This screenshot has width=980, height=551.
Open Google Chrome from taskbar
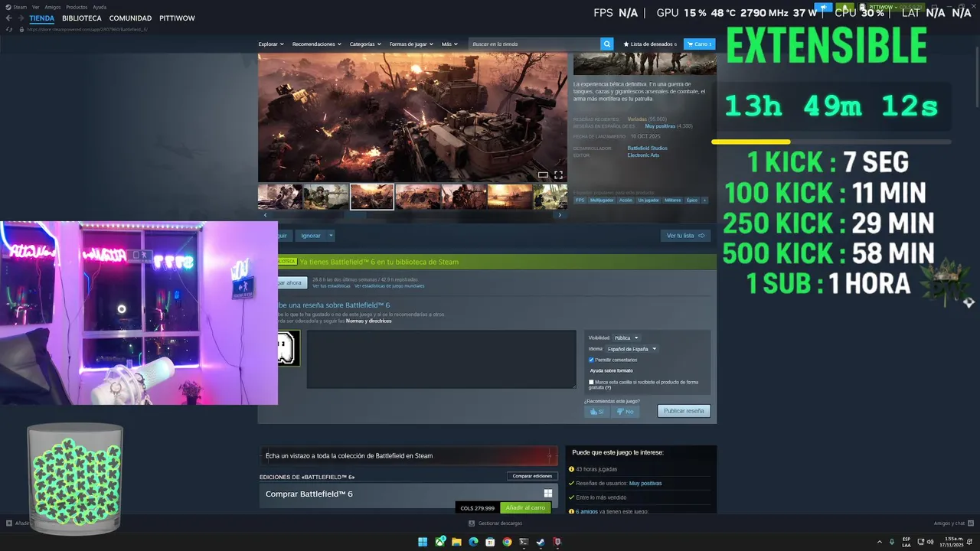tap(507, 542)
